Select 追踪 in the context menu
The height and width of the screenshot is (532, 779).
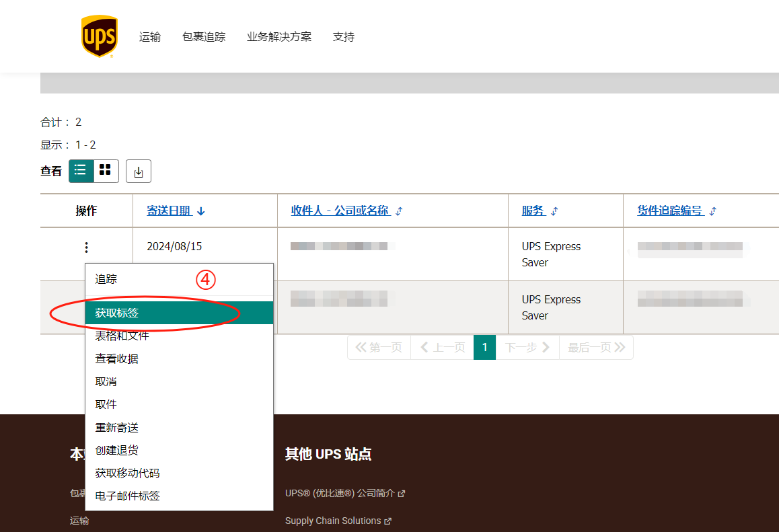[180, 279]
